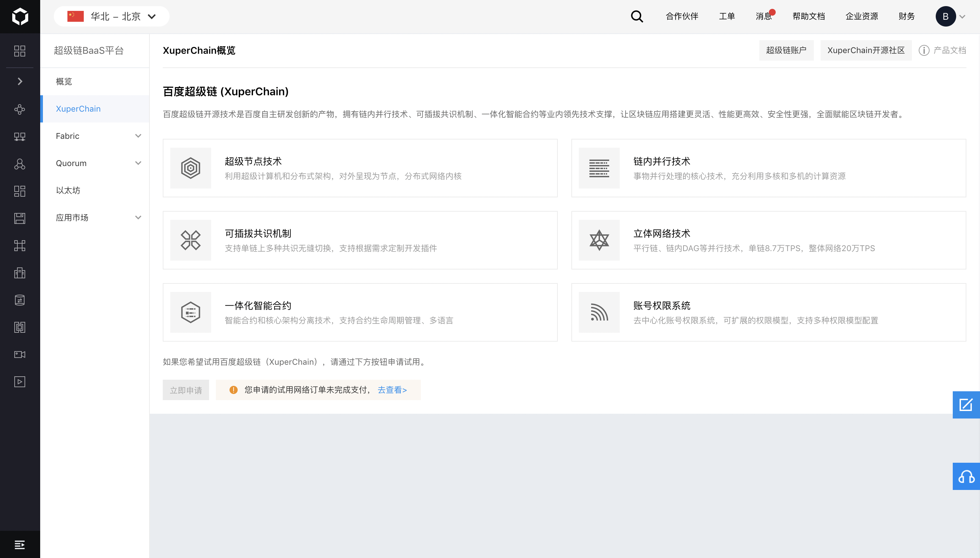980x558 pixels.
Task: Click the 超级链账户 button
Action: pyautogui.click(x=786, y=50)
